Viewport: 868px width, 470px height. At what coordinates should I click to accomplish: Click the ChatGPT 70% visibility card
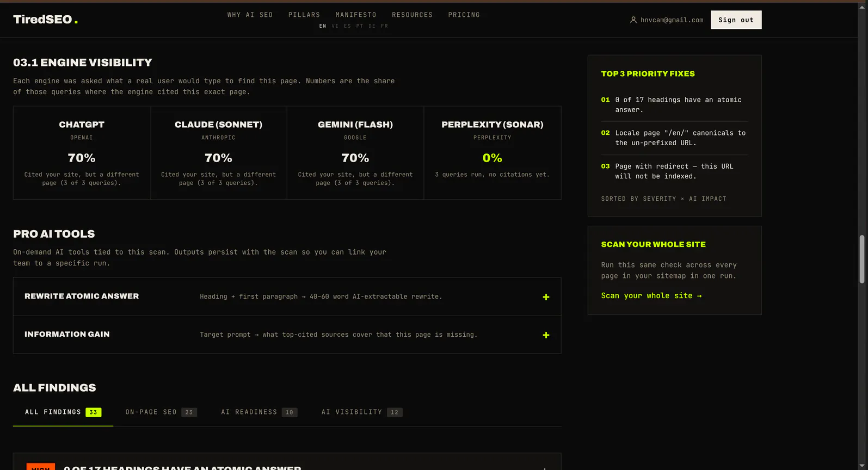point(82,153)
